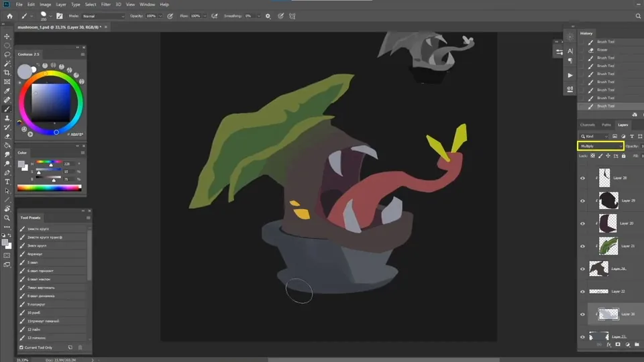Select Layer 29 thumbnail

point(608,200)
